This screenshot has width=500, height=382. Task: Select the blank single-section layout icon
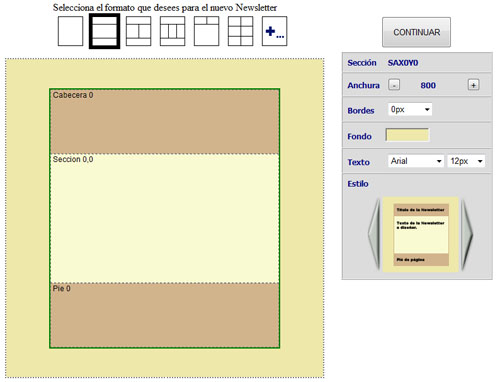pos(70,31)
